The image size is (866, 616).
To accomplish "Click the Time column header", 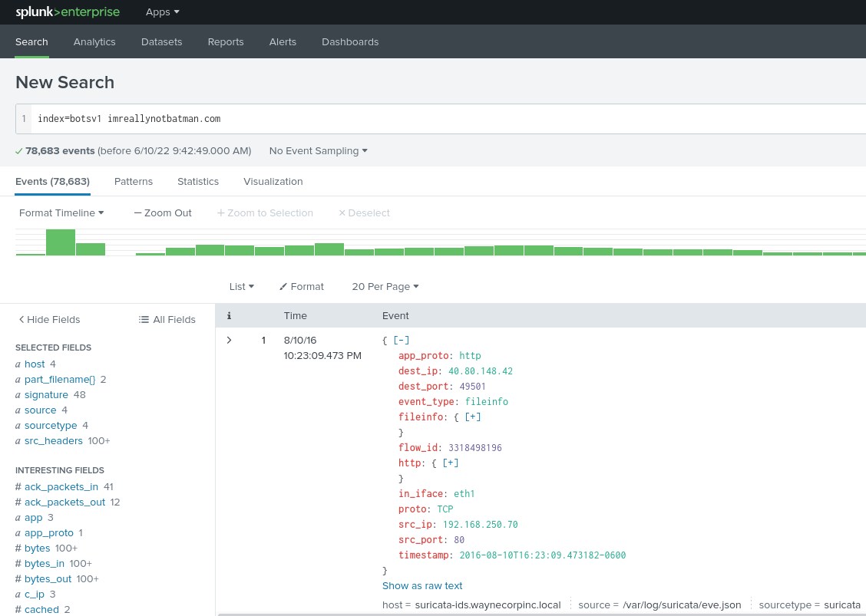I will pyautogui.click(x=295, y=316).
